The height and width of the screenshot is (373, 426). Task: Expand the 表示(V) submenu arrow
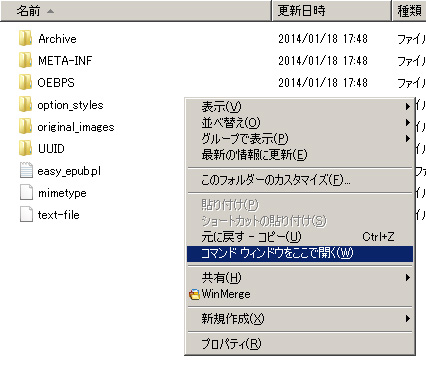coord(408,107)
